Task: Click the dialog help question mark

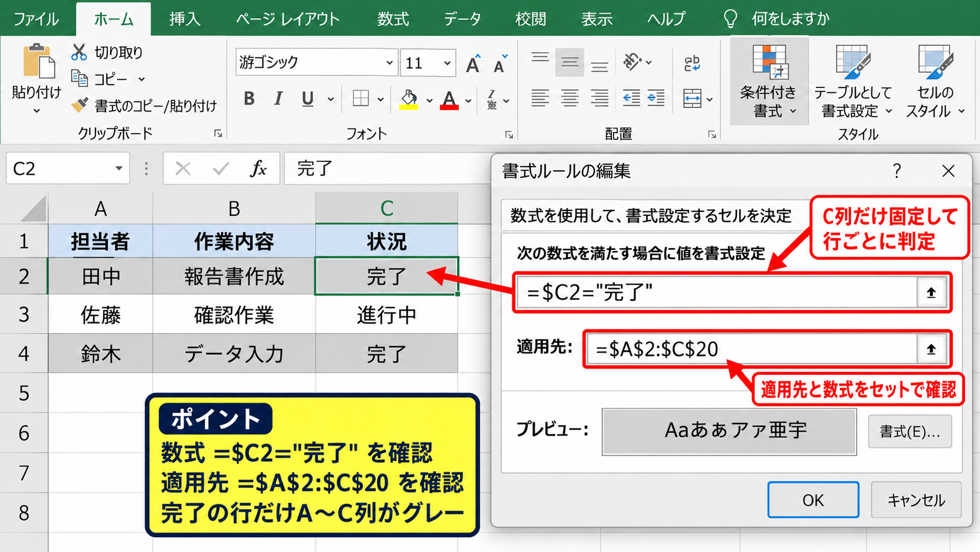Action: [x=897, y=171]
